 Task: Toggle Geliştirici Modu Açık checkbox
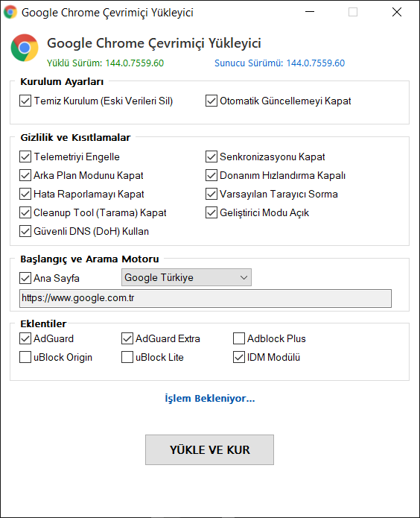[211, 212]
